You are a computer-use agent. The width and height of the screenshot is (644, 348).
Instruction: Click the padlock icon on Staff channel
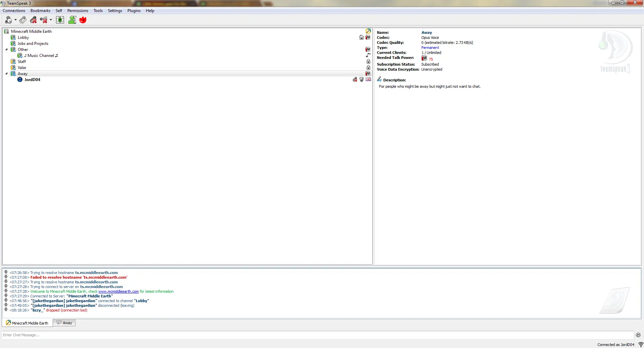(368, 62)
